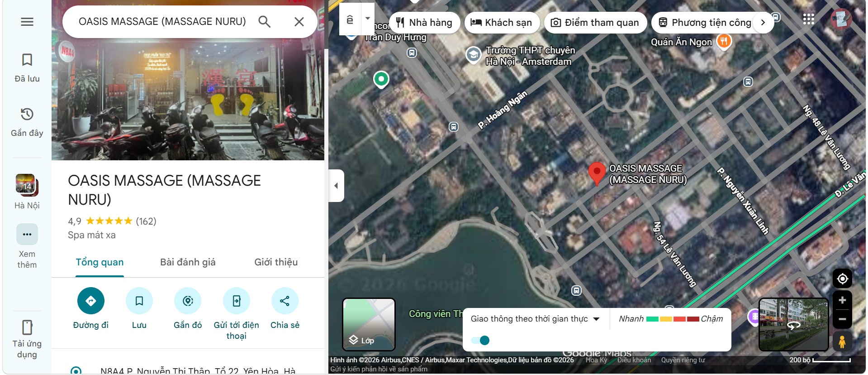Zoom in with the plus button

tap(842, 300)
